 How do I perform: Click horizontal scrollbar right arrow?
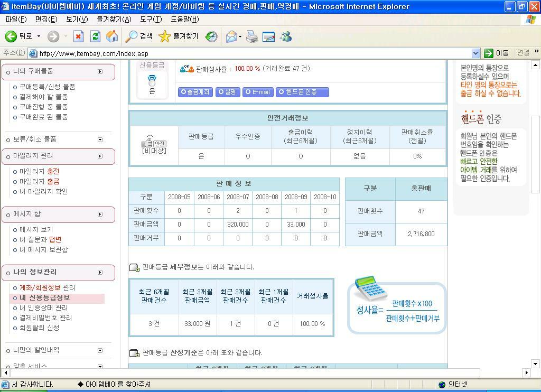coord(526,372)
